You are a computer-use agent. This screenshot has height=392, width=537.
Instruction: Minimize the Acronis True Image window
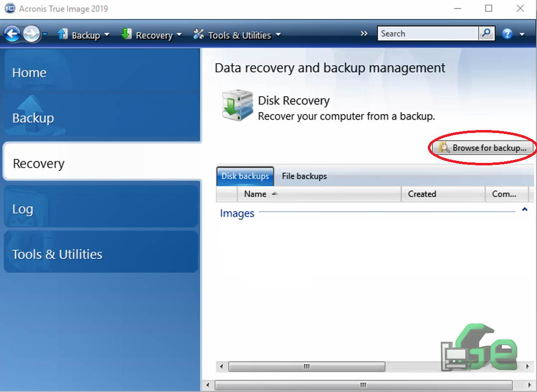(x=457, y=8)
